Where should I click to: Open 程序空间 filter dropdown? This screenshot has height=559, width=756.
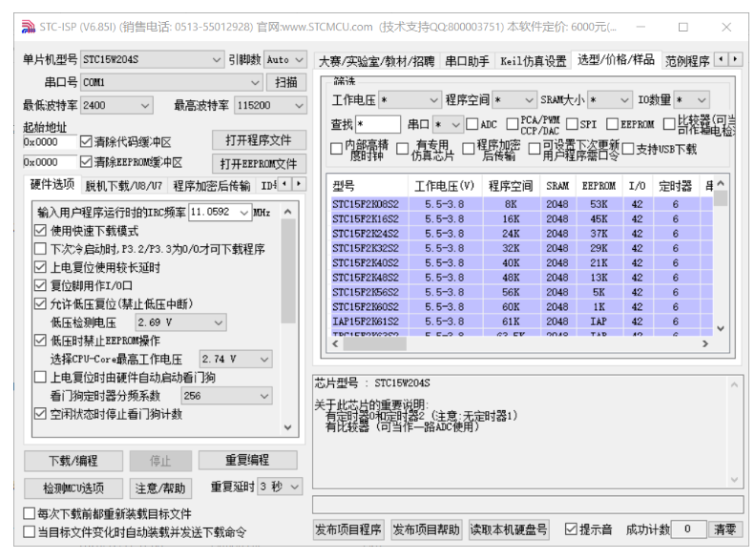tap(514, 100)
